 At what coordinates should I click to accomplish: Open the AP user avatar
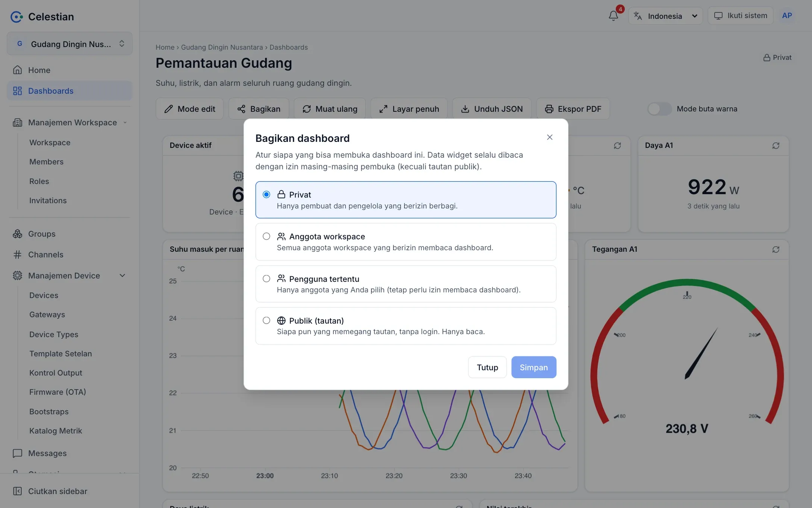click(x=787, y=16)
